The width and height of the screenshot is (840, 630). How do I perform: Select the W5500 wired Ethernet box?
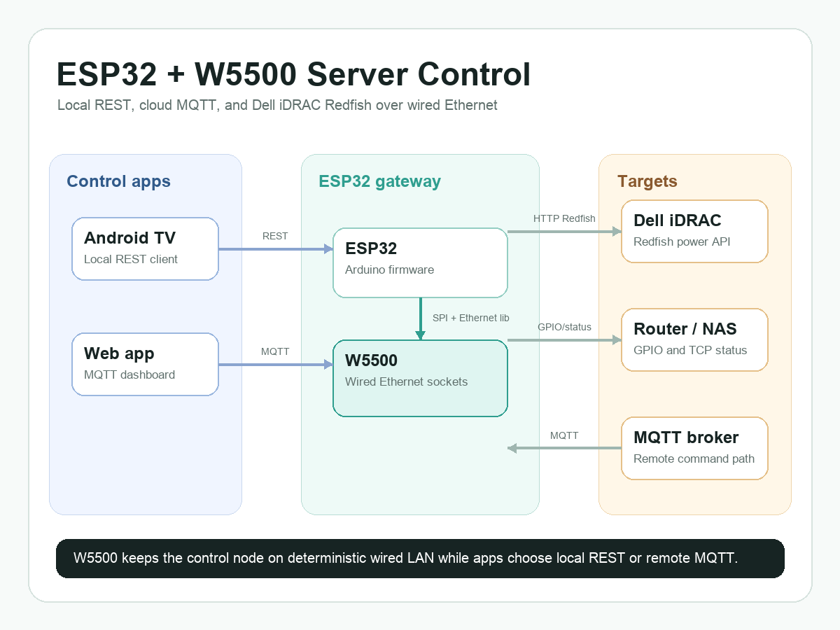420,378
